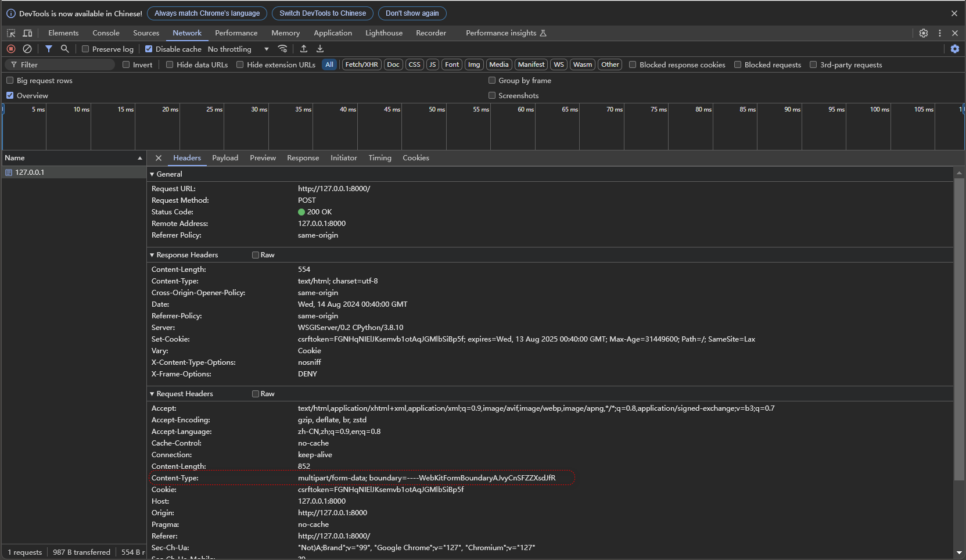This screenshot has width=966, height=560.
Task: Toggle the filter funnel icon
Action: (x=49, y=49)
